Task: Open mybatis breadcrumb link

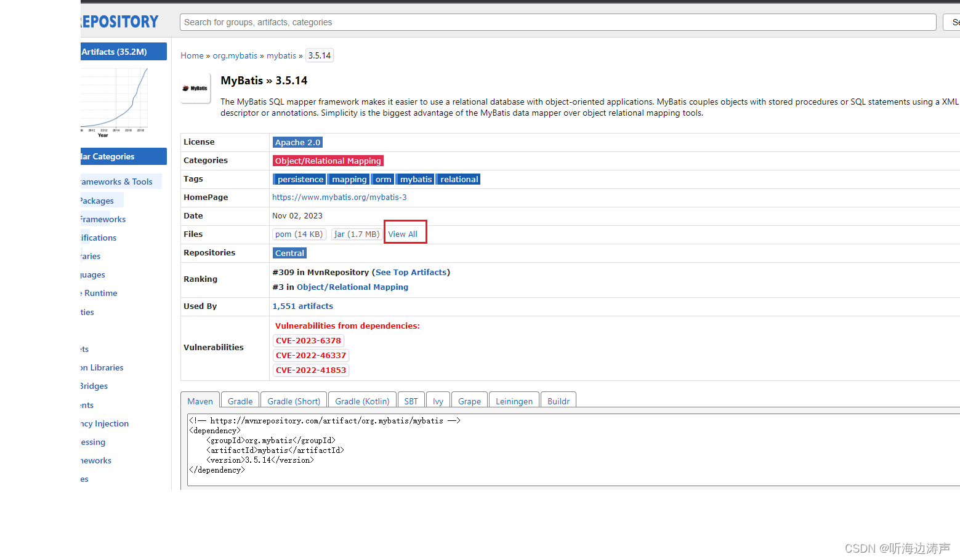Action: point(281,55)
